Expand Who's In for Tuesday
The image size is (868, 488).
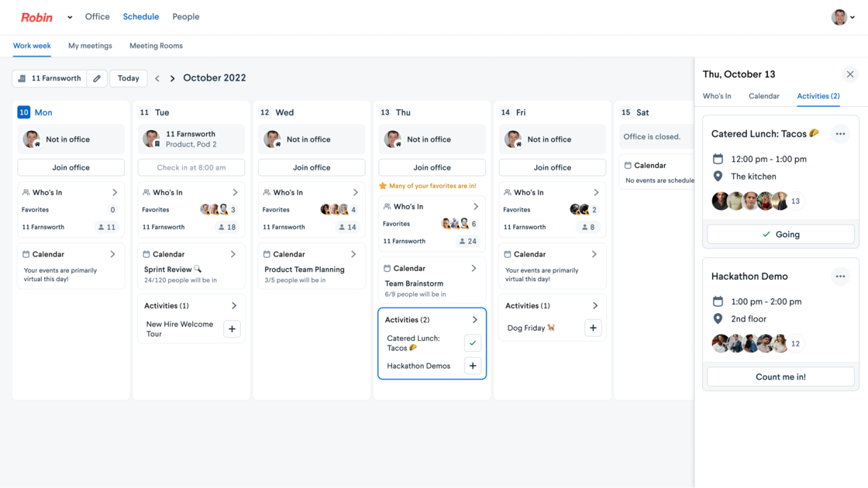(235, 192)
